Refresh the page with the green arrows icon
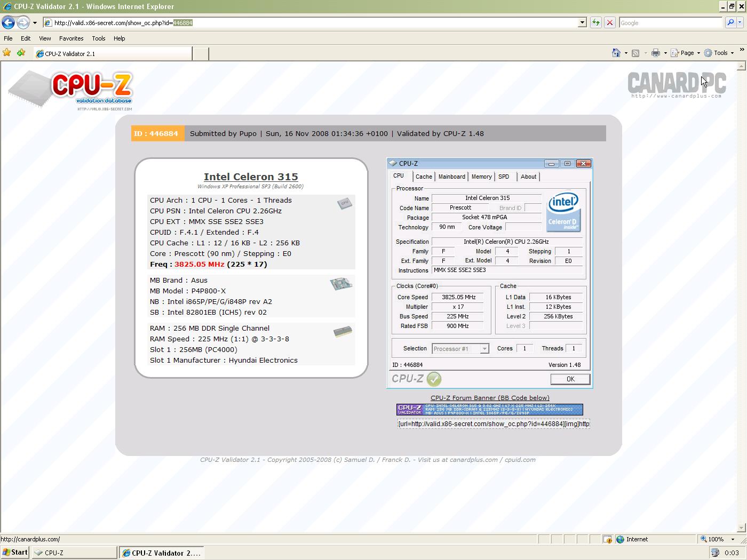Image resolution: width=747 pixels, height=560 pixels. click(595, 23)
